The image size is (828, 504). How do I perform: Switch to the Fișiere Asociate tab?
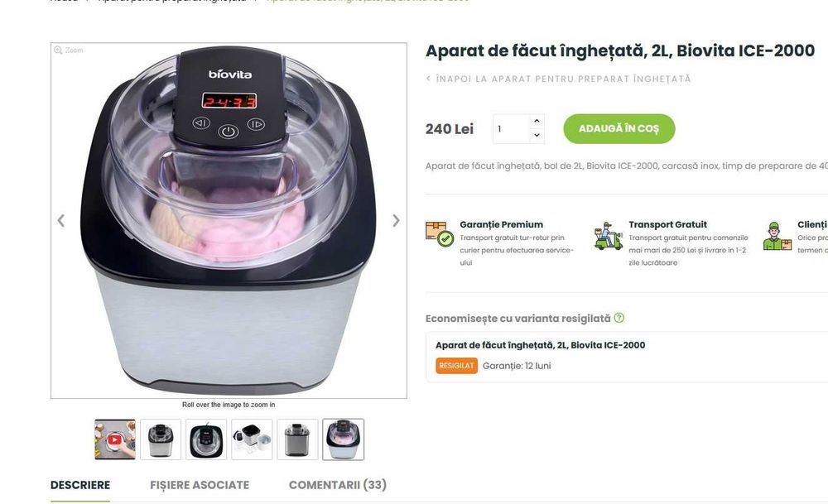pyautogui.click(x=200, y=485)
